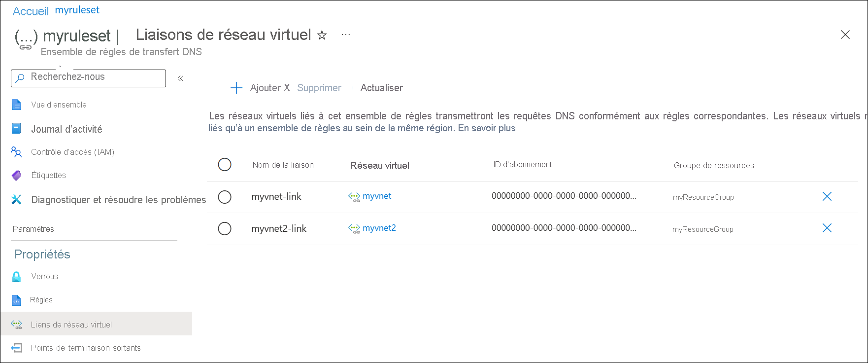
Task: Open the En savoir plus link
Action: pyautogui.click(x=487, y=128)
